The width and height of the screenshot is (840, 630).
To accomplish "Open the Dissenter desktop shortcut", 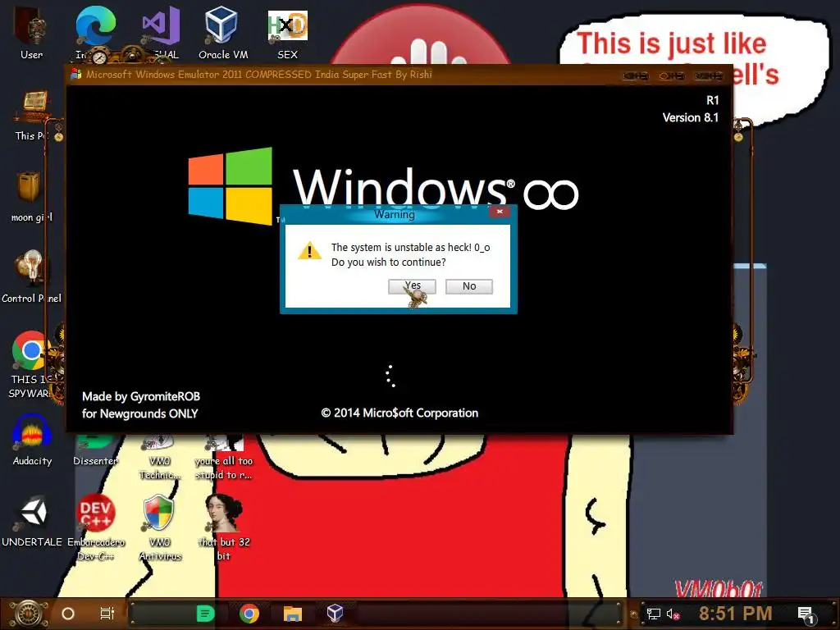I will (x=95, y=451).
